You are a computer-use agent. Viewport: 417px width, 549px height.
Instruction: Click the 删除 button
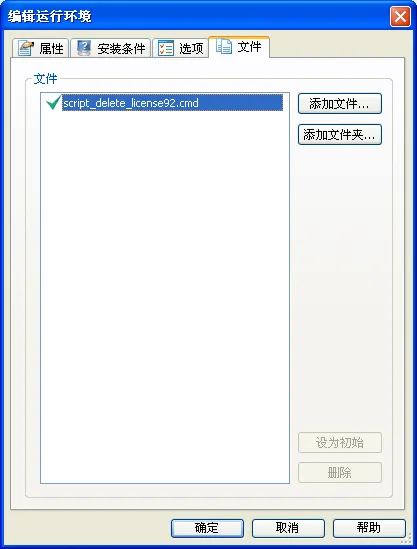click(x=340, y=473)
